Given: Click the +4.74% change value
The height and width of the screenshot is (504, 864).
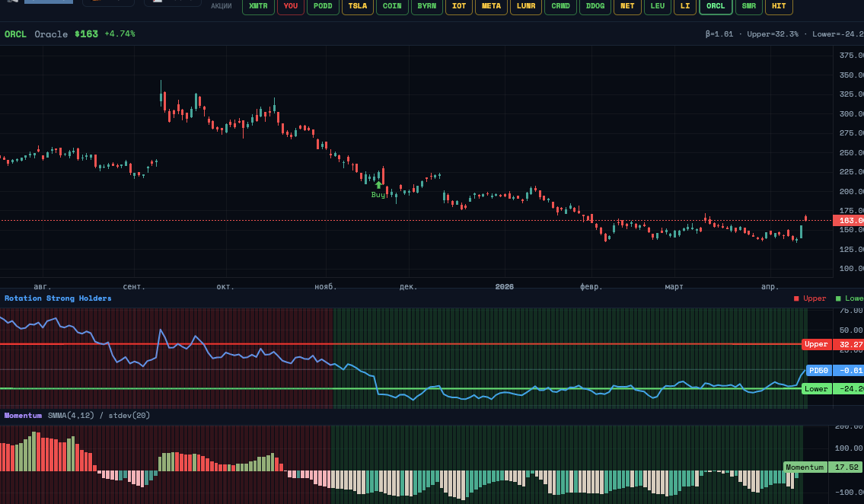Looking at the screenshot, I should 120,34.
